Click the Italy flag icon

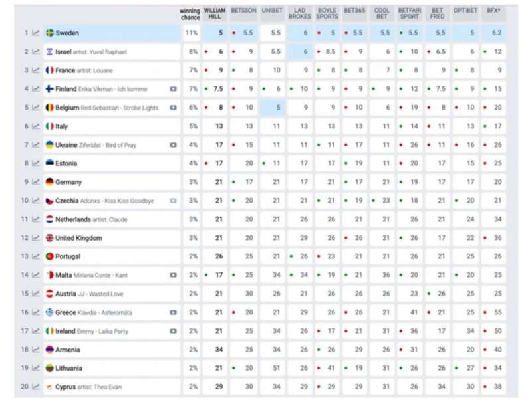point(50,126)
